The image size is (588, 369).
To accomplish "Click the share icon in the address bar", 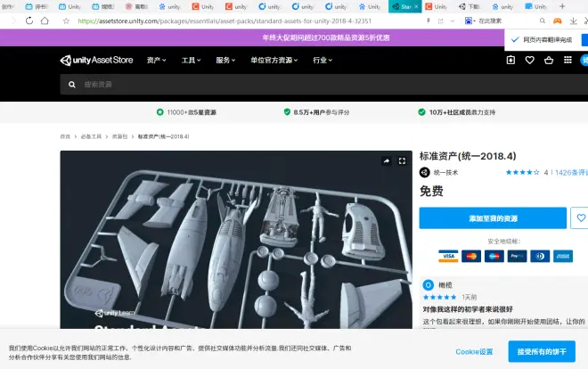I will [x=441, y=21].
